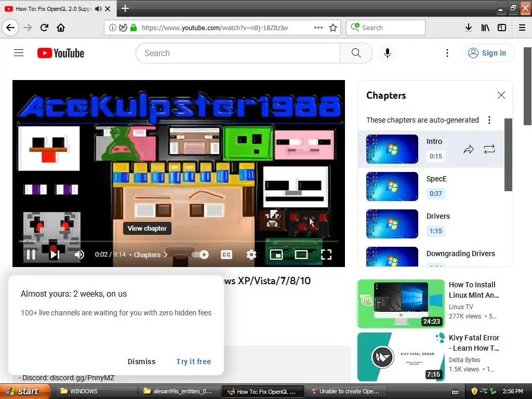Image resolution: width=532 pixels, height=399 pixels.
Task: Enable theater mode
Action: point(301,255)
